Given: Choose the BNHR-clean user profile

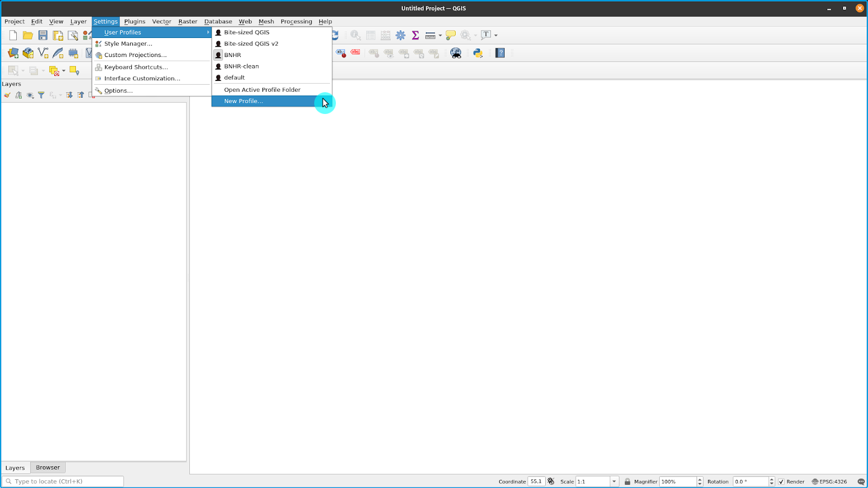Looking at the screenshot, I should (x=241, y=66).
